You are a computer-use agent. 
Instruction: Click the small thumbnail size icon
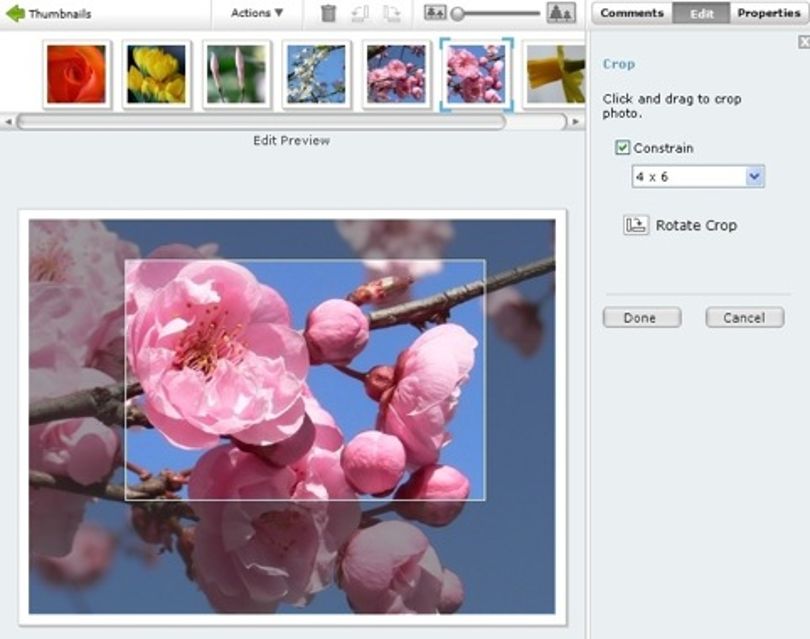coord(435,13)
